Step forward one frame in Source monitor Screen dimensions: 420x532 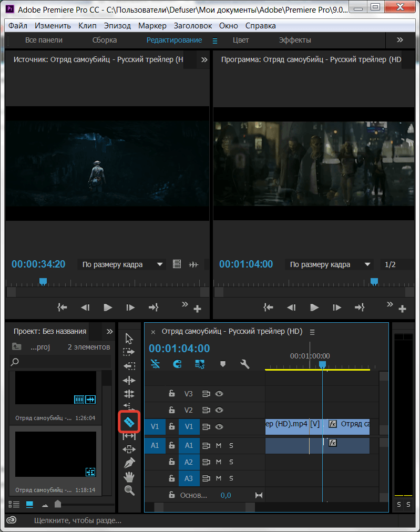[130, 308]
